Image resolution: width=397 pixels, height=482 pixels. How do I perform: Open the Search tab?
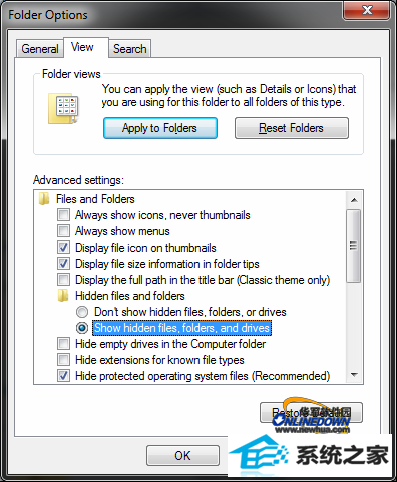pyautogui.click(x=130, y=49)
